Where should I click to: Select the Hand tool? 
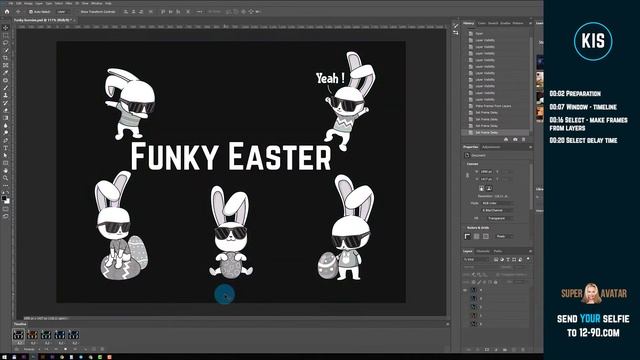pyautogui.click(x=6, y=170)
